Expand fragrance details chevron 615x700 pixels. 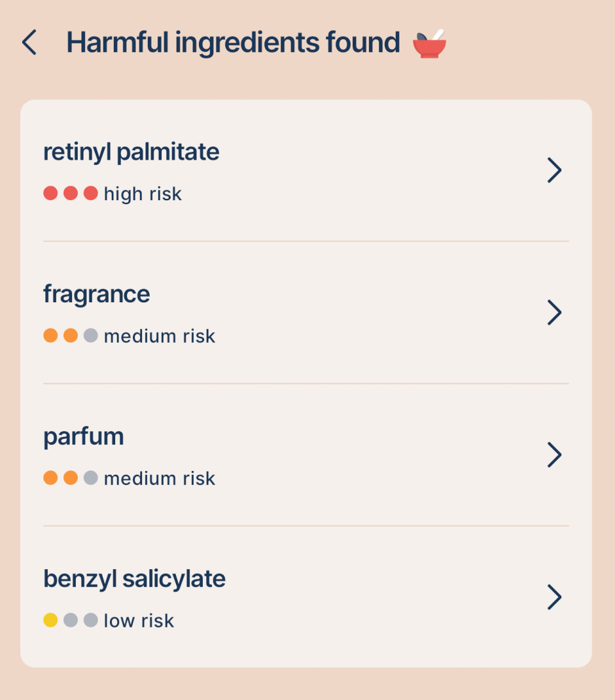pyautogui.click(x=554, y=313)
